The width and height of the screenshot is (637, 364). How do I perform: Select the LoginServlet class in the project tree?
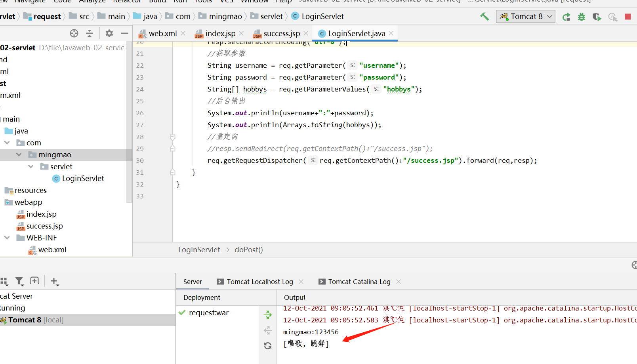(78, 179)
